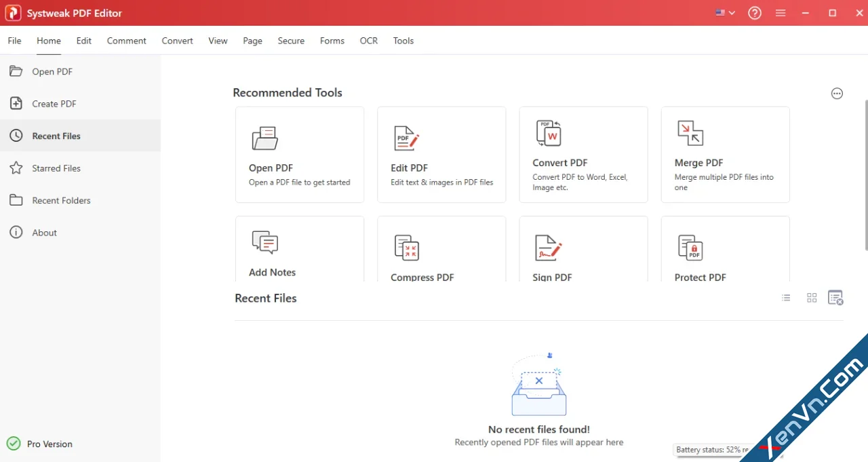
Task: Show Recent Folders list
Action: coord(61,200)
